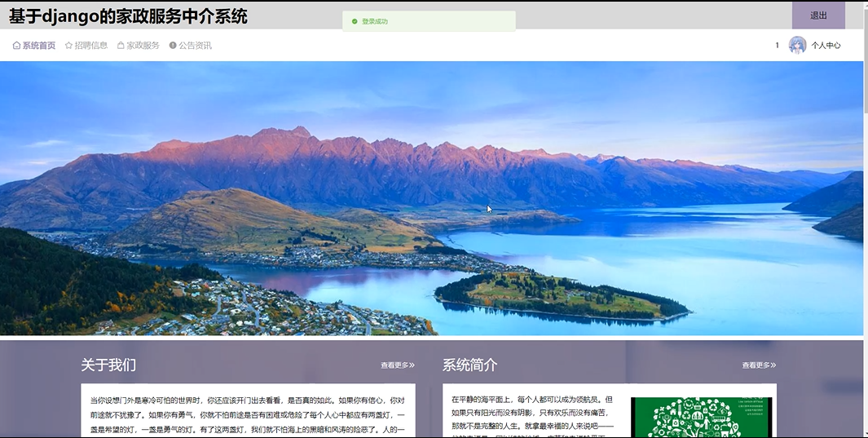This screenshot has height=438, width=868.
Task: Click the user avatar image
Action: click(797, 46)
